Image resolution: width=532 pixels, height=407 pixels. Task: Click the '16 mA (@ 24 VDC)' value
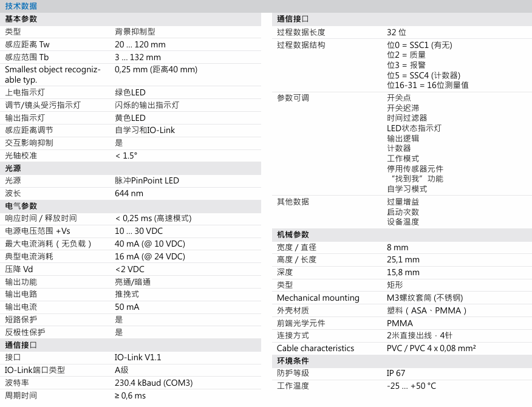pos(150,256)
